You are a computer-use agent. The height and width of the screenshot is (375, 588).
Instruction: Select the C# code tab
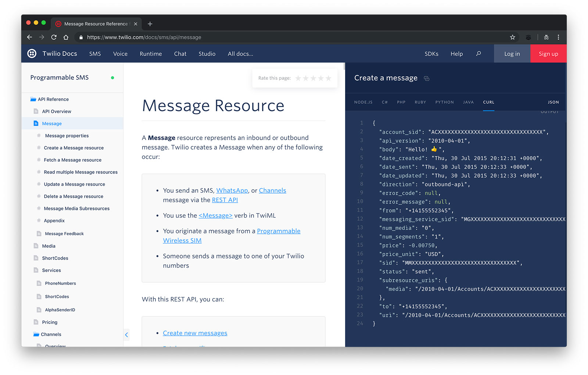[385, 102]
